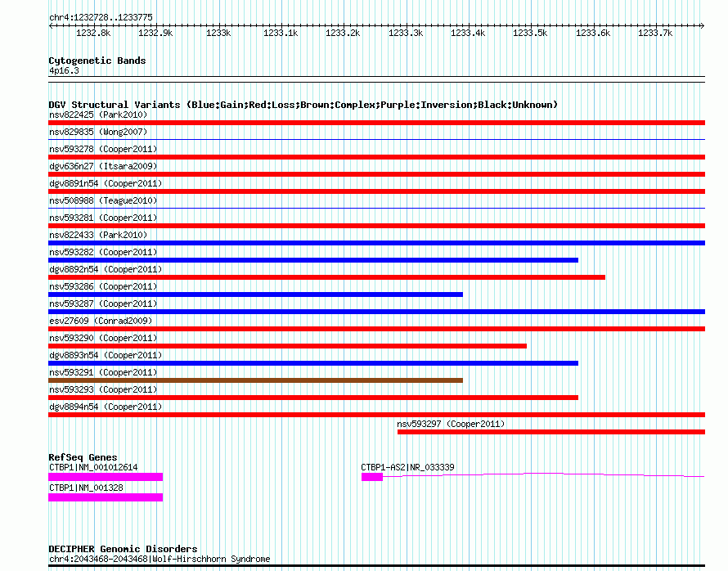Image resolution: width=728 pixels, height=571 pixels.
Task: Click the ruler's right arrow end
Action: pos(703,25)
